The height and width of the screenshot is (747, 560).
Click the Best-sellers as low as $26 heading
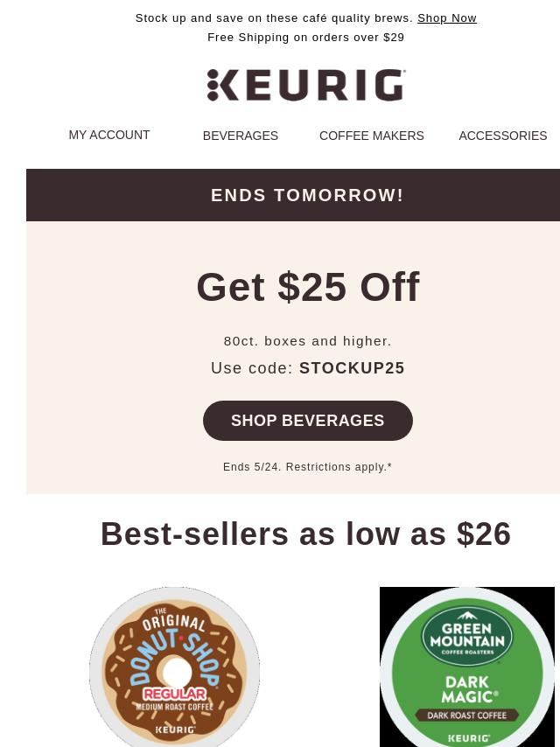[305, 534]
